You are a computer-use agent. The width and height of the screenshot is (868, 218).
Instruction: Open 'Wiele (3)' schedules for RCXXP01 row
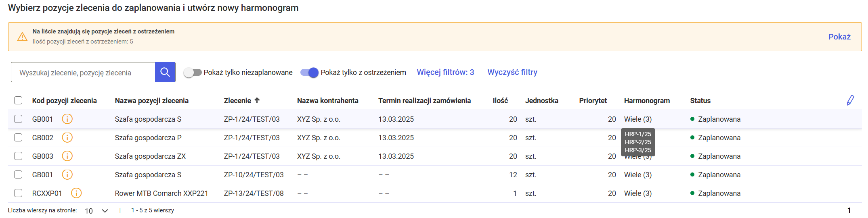coord(637,193)
